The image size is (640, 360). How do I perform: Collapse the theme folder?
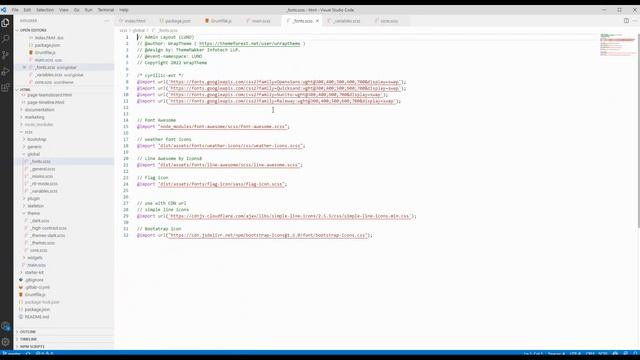33,213
